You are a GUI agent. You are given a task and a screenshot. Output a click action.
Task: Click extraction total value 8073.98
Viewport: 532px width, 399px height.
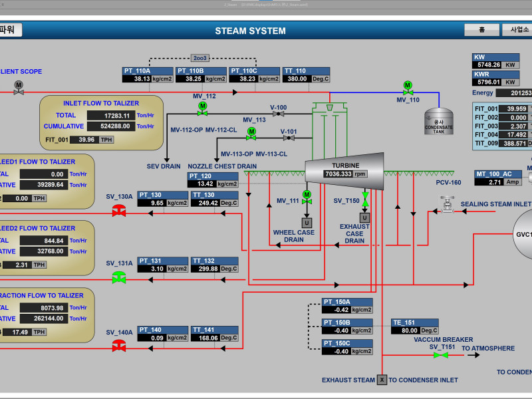pos(44,308)
